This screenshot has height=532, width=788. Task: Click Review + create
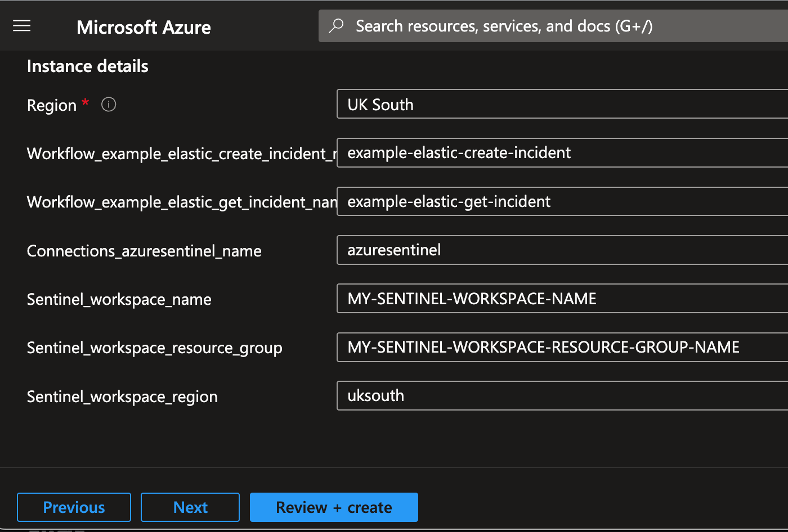pyautogui.click(x=334, y=507)
